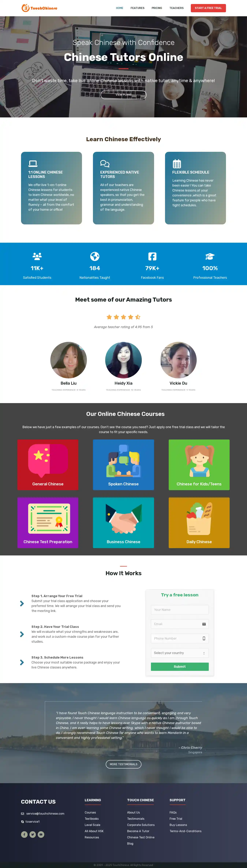Select Heidy Xia tutor photo
The width and height of the screenshot is (247, 868).
[x=123, y=360]
